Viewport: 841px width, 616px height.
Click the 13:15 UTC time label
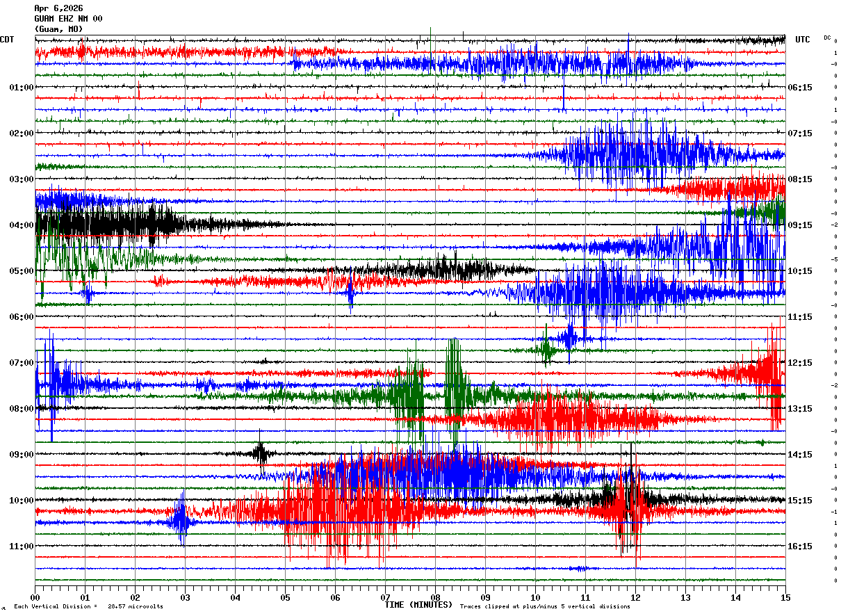801,409
